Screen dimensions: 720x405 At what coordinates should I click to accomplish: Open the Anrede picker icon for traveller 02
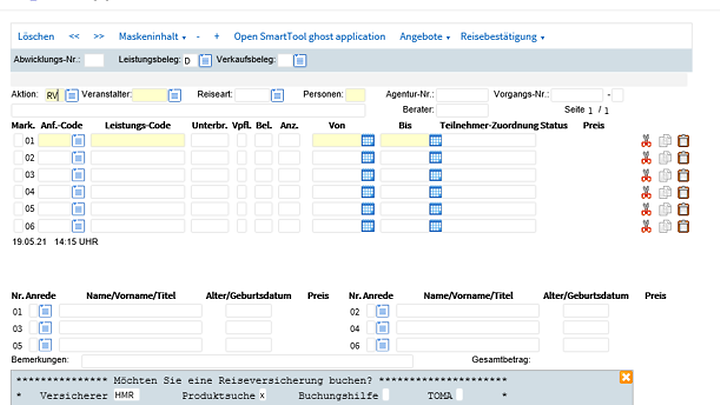coord(382,311)
